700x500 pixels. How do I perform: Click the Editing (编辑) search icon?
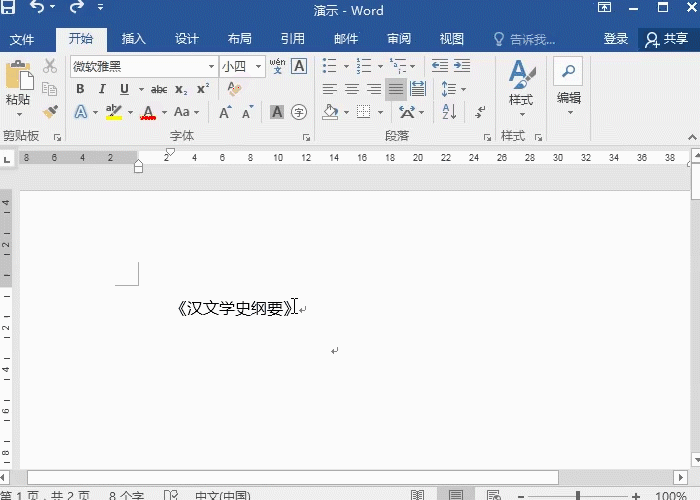[x=568, y=71]
